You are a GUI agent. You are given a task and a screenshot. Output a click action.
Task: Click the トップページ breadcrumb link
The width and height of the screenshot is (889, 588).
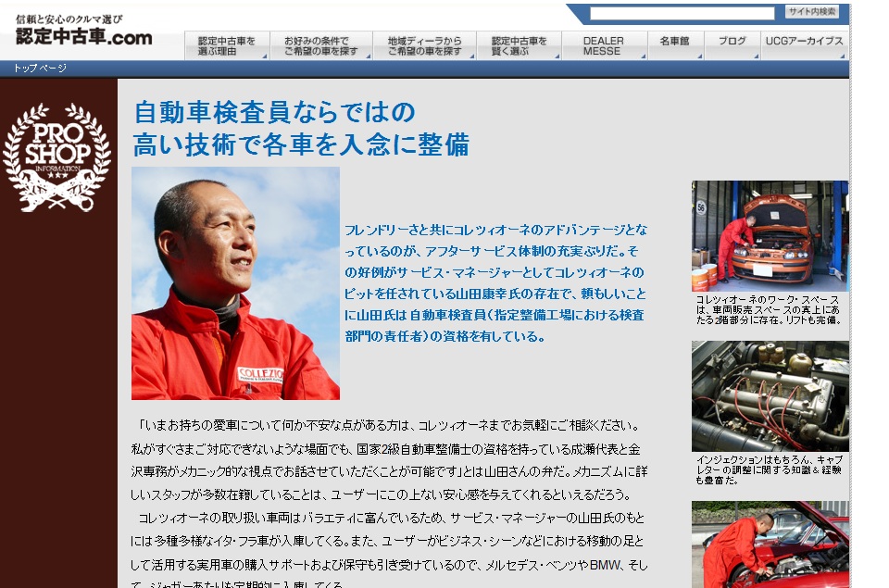(x=40, y=69)
